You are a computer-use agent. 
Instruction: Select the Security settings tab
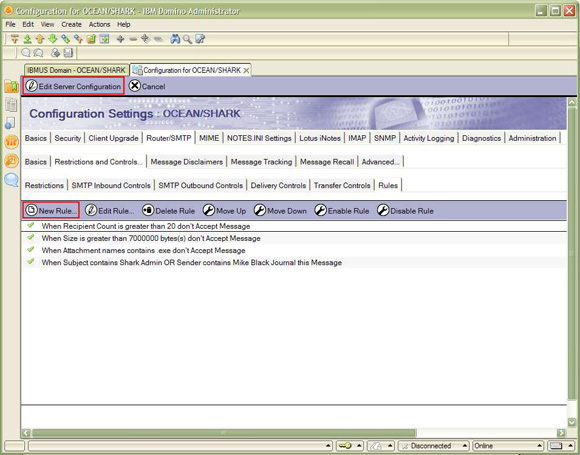coord(68,138)
